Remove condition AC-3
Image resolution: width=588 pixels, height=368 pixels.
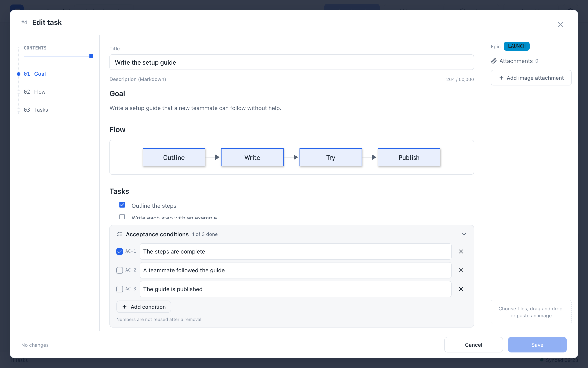tap(461, 289)
